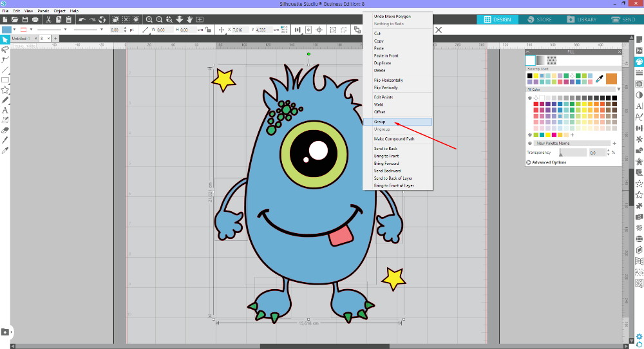The height and width of the screenshot is (349, 644).
Task: Open the File menu
Action: point(5,11)
